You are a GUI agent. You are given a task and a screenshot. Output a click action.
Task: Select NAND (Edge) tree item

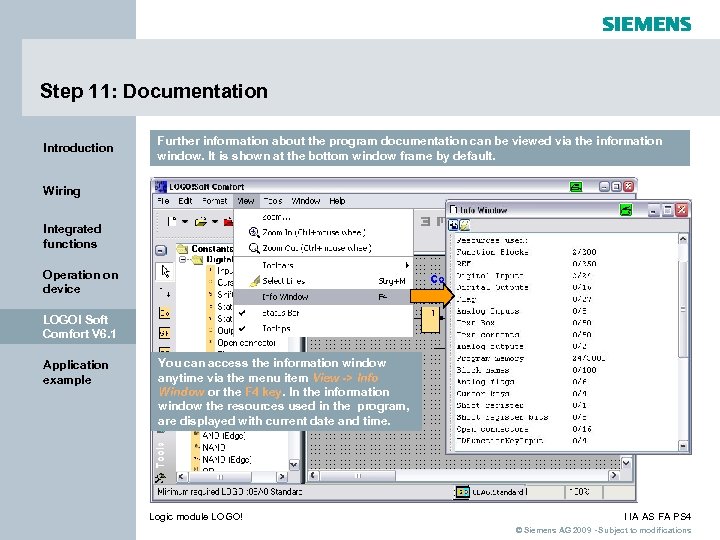pyautogui.click(x=227, y=459)
